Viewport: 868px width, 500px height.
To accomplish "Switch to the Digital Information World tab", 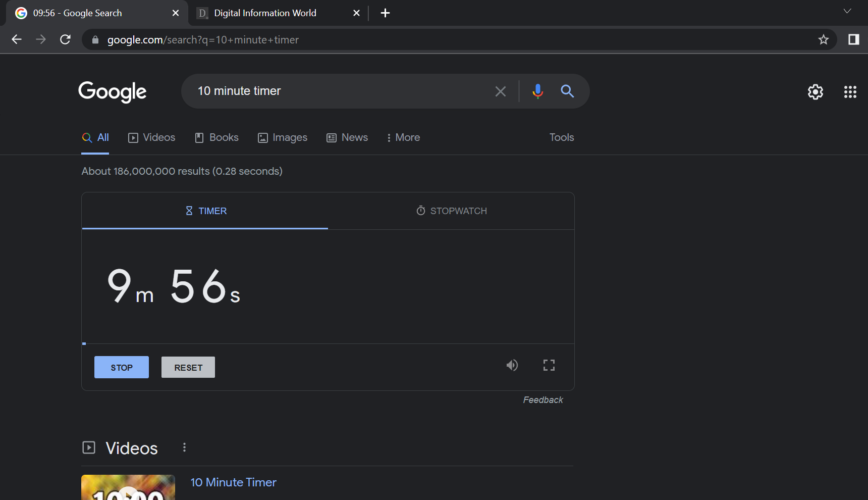I will click(279, 13).
